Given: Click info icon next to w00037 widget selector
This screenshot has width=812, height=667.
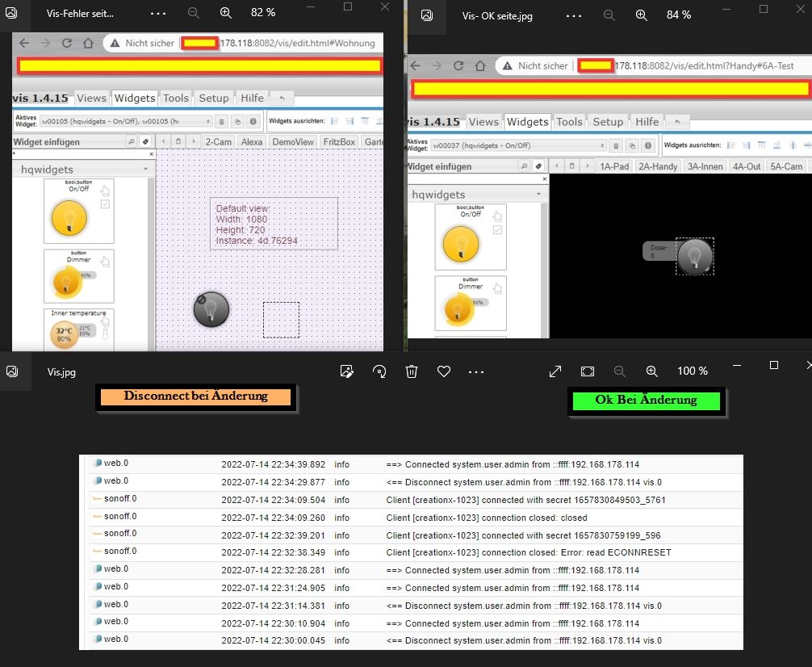Looking at the screenshot, I should [x=647, y=145].
